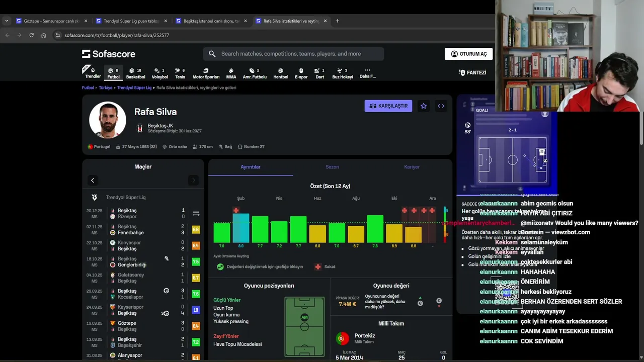Switch to the Sezon tab
Screen dimensions: 644x362
tap(332, 167)
